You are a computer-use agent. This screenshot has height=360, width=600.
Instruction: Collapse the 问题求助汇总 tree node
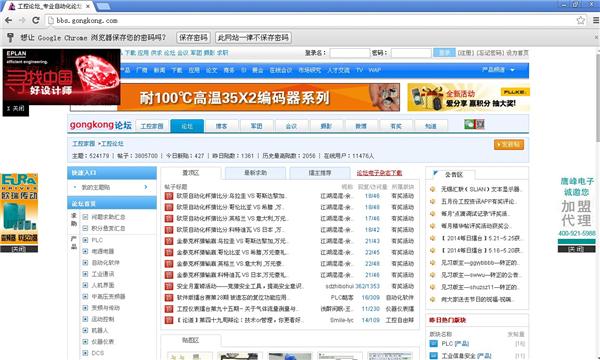coord(85,217)
